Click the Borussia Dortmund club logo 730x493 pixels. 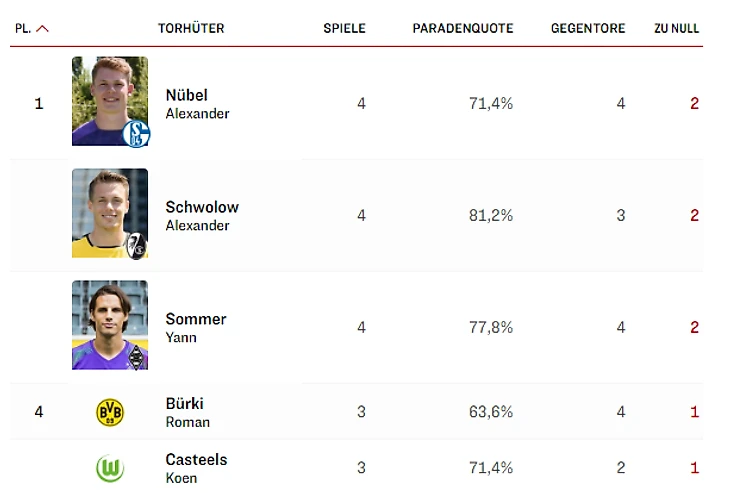(110, 412)
